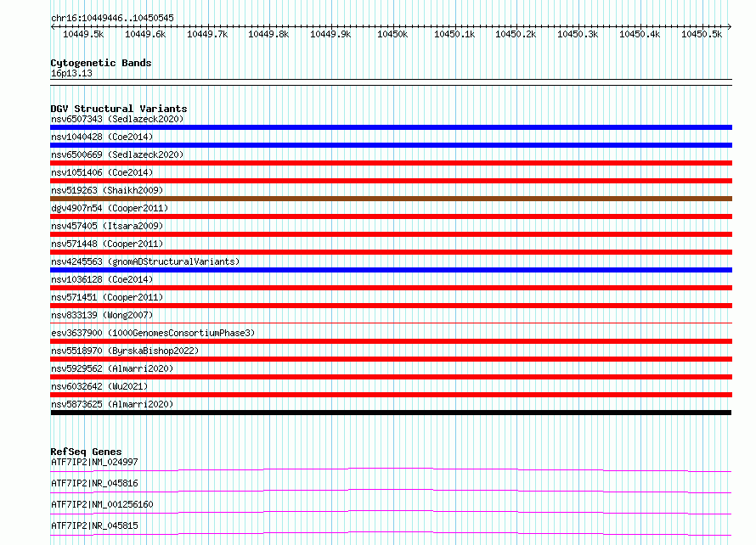The height and width of the screenshot is (545, 756).
Task: Click the red bar under nsv5518970
Action: point(391,359)
